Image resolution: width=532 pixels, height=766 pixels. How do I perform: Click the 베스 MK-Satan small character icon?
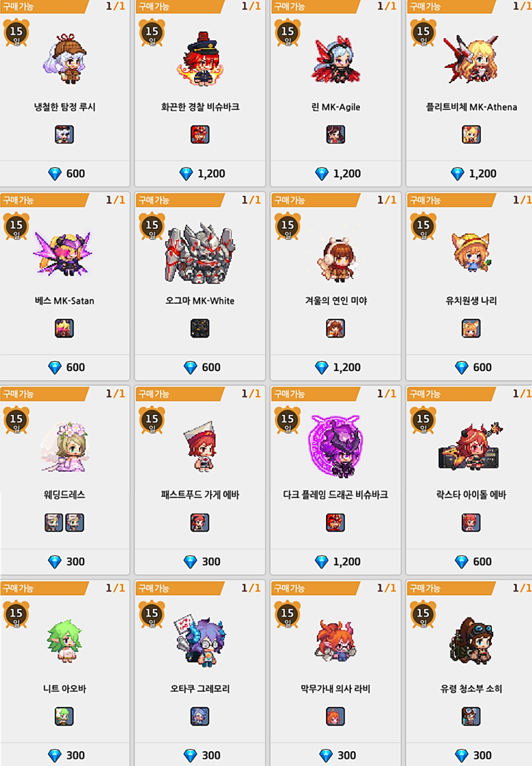pos(64,328)
